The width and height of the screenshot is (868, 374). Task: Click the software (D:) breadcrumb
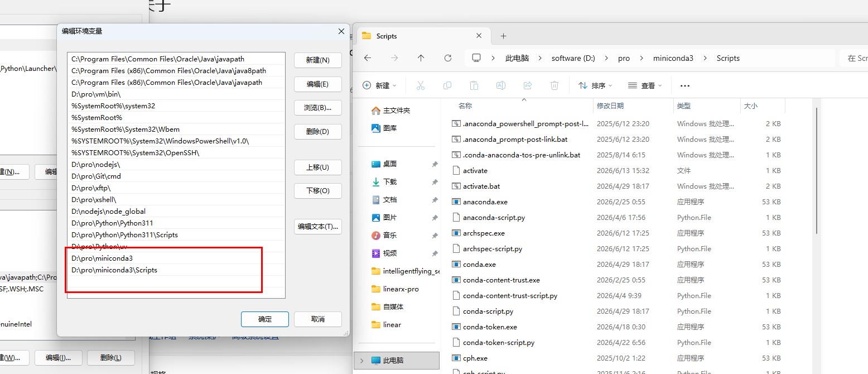[573, 58]
